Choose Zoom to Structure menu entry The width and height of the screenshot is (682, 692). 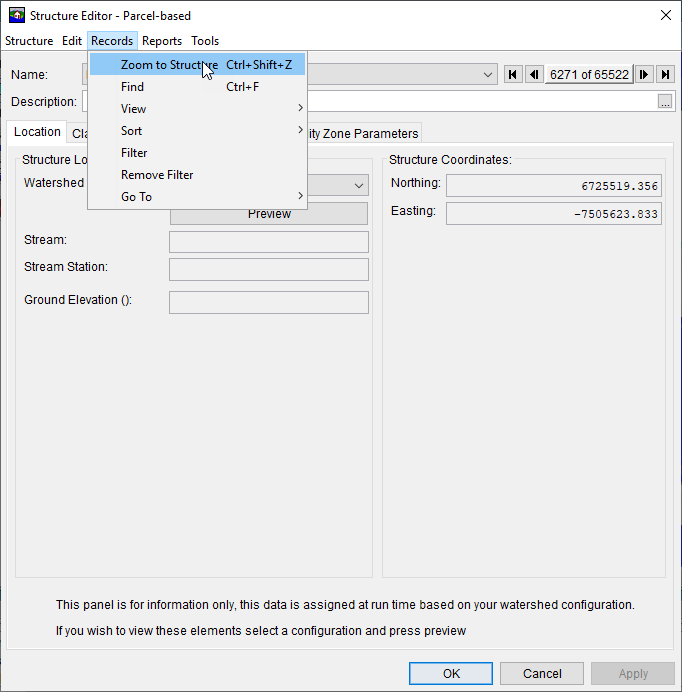[197, 64]
